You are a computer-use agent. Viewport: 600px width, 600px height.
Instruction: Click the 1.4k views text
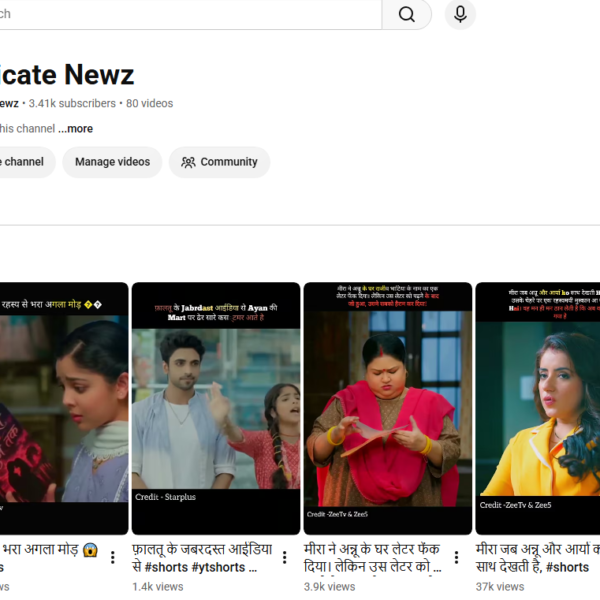158,587
